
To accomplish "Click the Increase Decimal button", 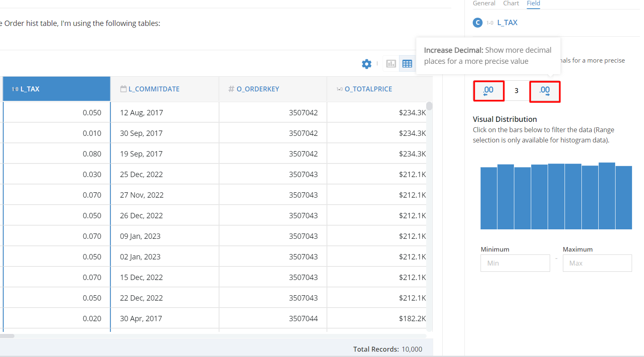I will [x=545, y=91].
